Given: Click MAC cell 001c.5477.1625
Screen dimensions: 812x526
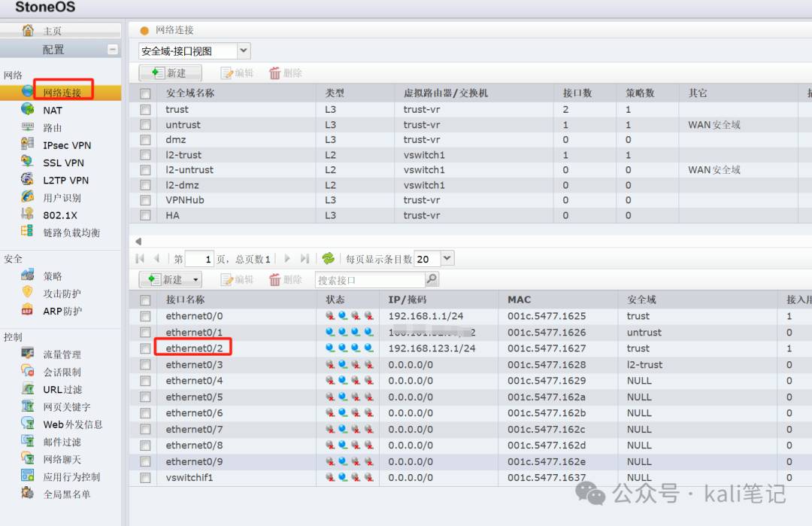Looking at the screenshot, I should click(547, 316).
